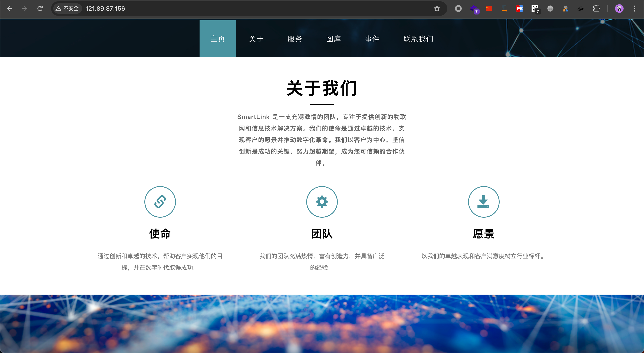Open the 关于 nav item
Image resolution: width=644 pixels, height=353 pixels.
(256, 39)
